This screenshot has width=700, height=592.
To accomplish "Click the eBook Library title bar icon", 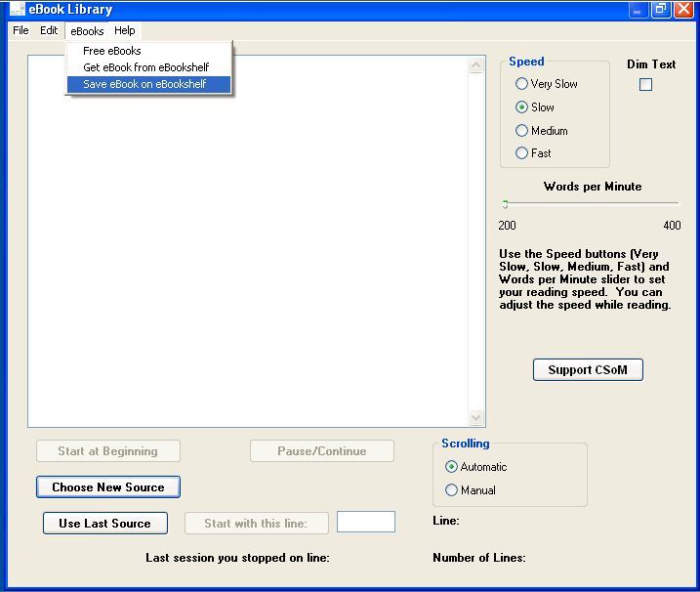I will pyautogui.click(x=17, y=10).
